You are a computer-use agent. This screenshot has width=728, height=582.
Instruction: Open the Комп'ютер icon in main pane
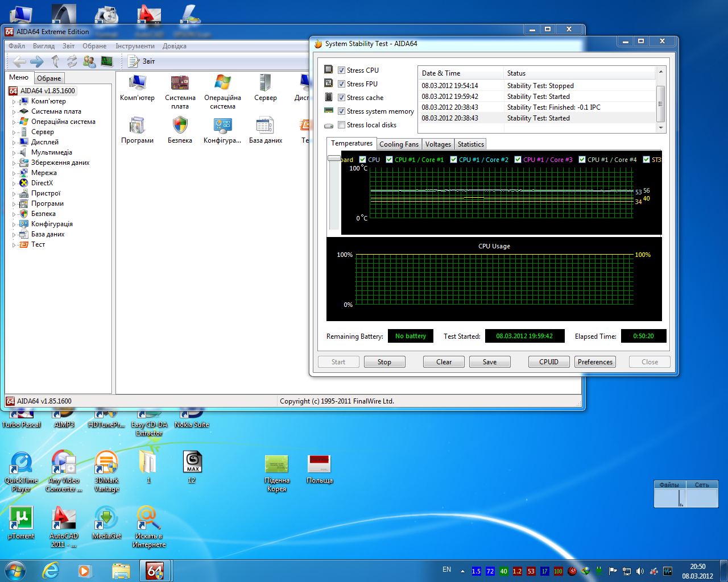(x=137, y=89)
